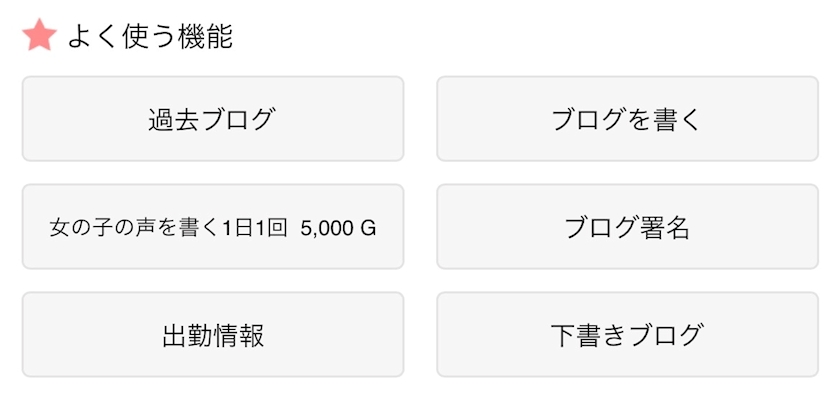Go to the ブログ署名 settings
840x397 pixels.
[x=627, y=227]
